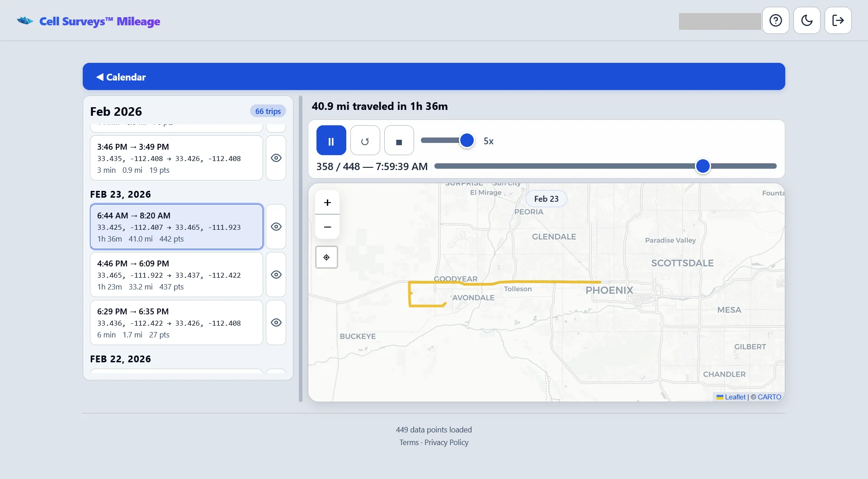Pause the trip playback

coord(331,140)
